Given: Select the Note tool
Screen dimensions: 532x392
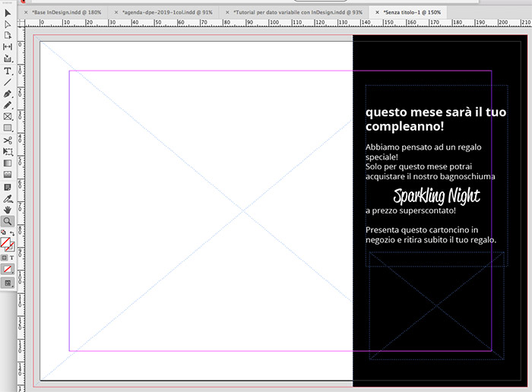Looking at the screenshot, I should 8,187.
